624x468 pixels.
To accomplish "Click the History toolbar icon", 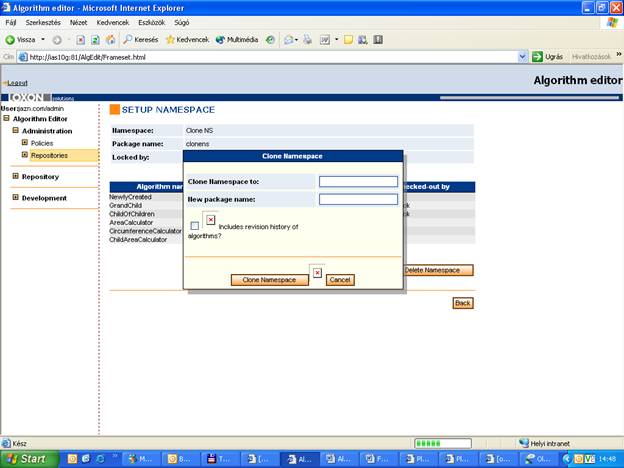I will (270, 40).
